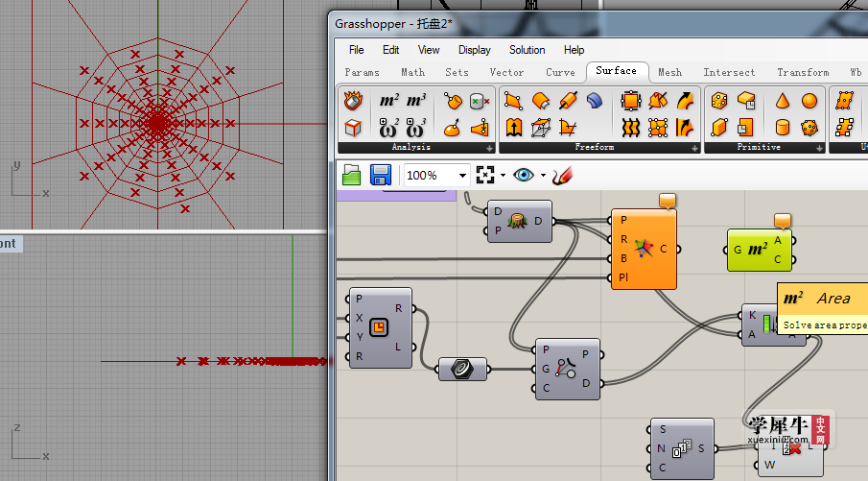Select the flaming cylinder icon in Analysis

click(353, 101)
